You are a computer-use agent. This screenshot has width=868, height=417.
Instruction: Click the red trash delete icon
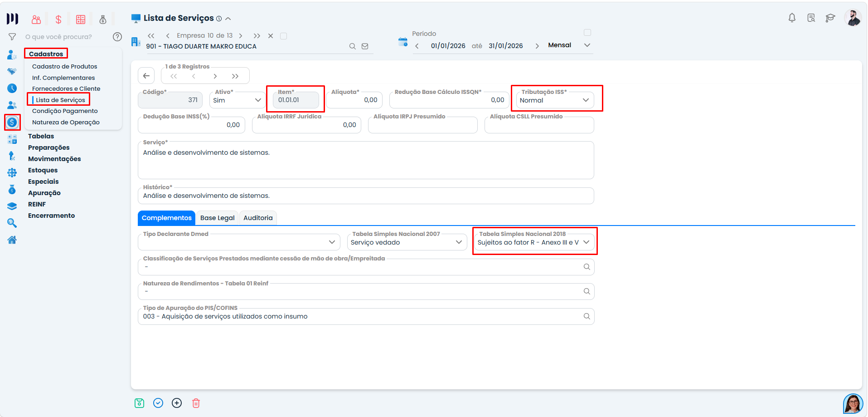click(x=196, y=403)
